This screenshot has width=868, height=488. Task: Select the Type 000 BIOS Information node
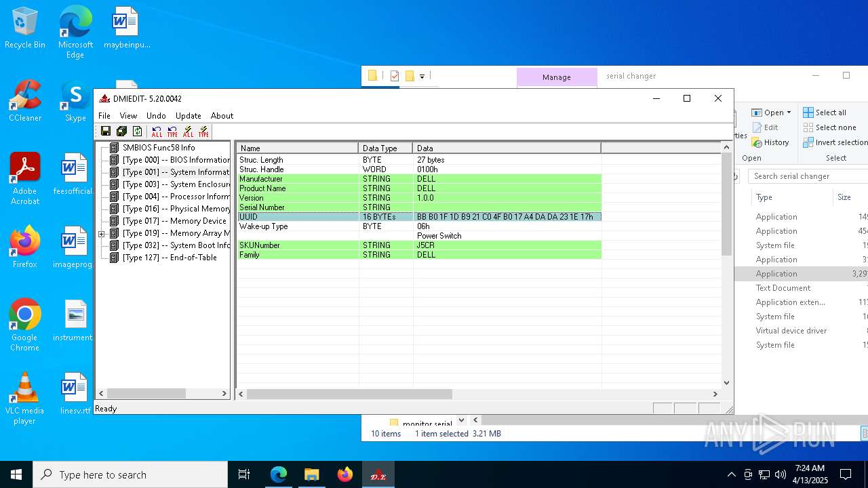[x=176, y=160]
